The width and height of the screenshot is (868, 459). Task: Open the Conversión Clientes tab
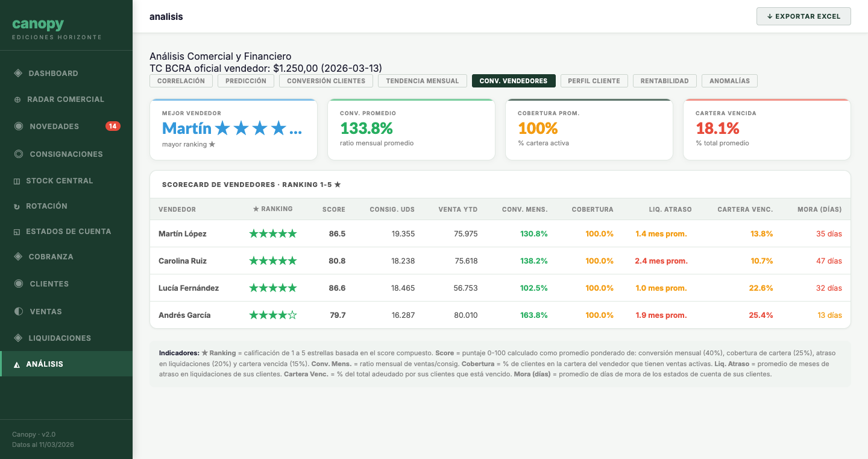pyautogui.click(x=326, y=81)
